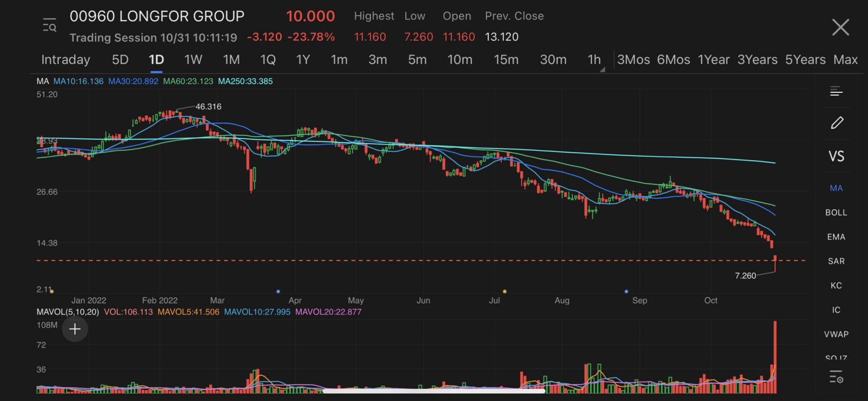Select the 1Y chart period
The height and width of the screenshot is (401, 868).
click(x=303, y=60)
